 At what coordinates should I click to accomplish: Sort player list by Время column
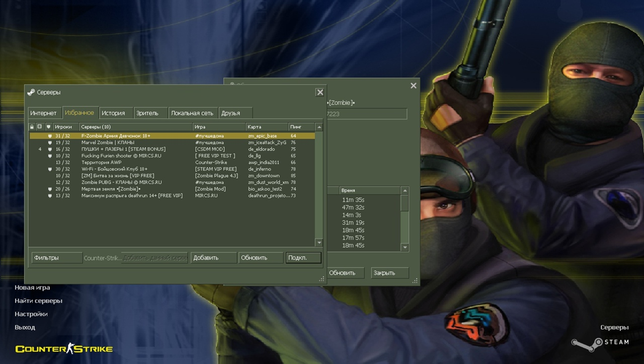[370, 191]
